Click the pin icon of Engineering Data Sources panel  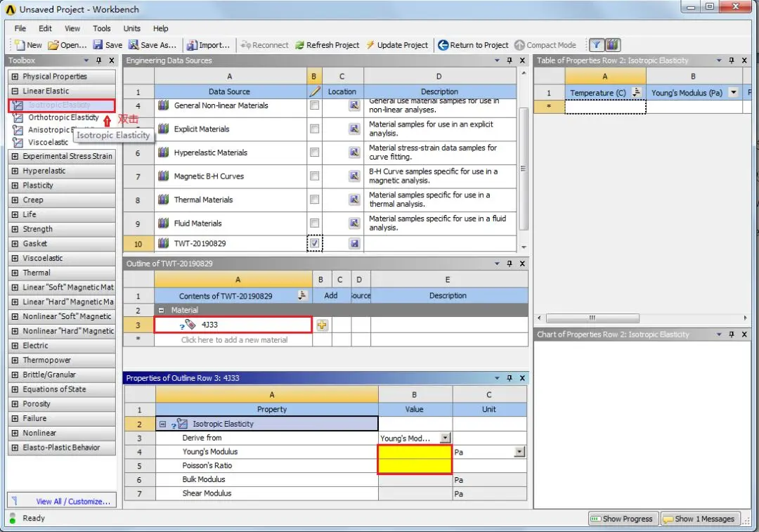tap(510, 60)
